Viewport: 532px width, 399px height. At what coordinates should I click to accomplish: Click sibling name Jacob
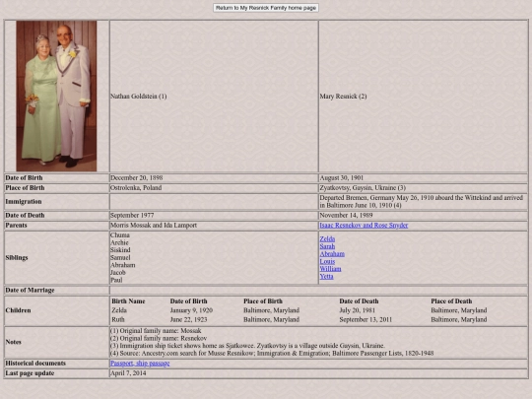point(118,273)
